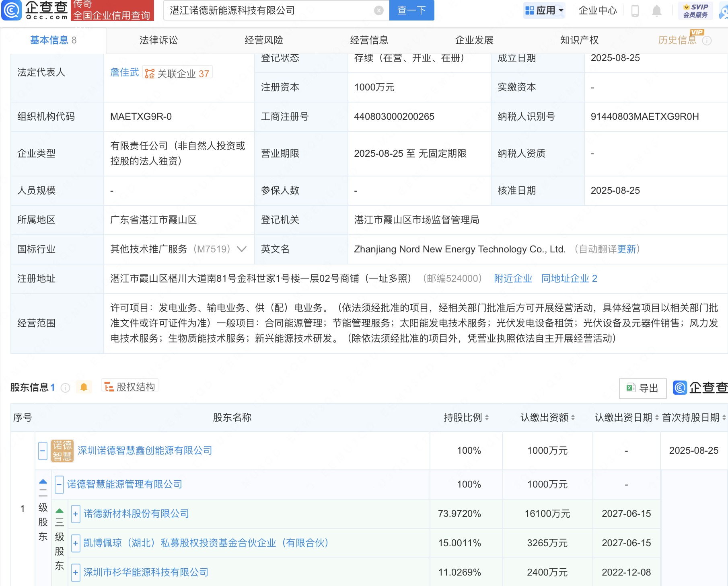Screen dimensions: 728x586
Task: Collapse 诺德智慧能源管理有限公司 row
Action: (x=59, y=484)
